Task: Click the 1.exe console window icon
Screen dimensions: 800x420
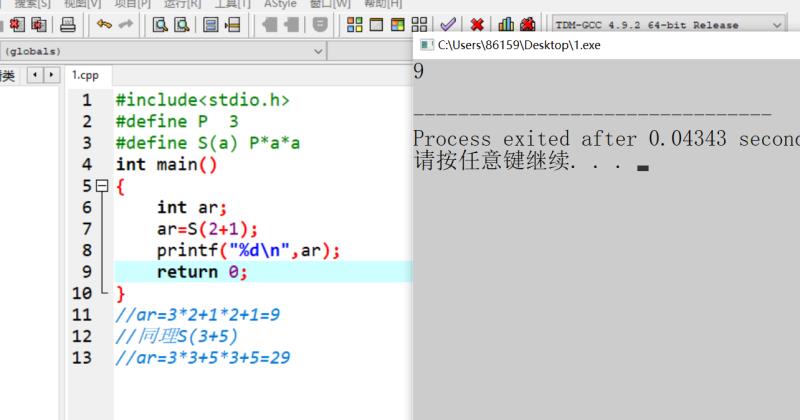Action: [427, 45]
